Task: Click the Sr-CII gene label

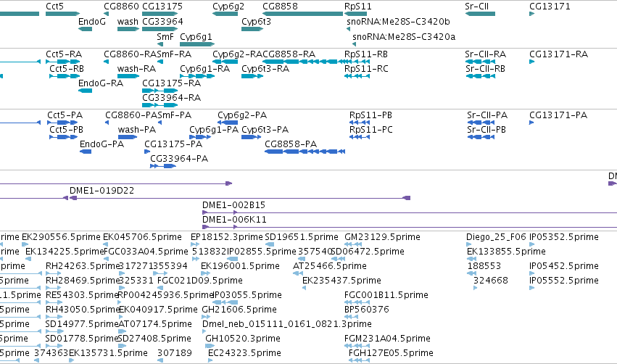Action: 476,7
